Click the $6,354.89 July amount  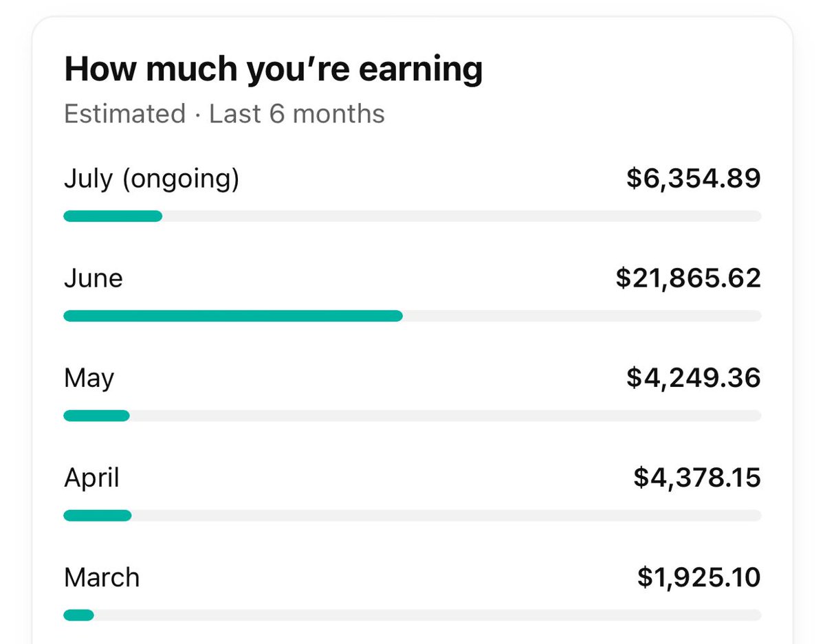pyautogui.click(x=693, y=179)
